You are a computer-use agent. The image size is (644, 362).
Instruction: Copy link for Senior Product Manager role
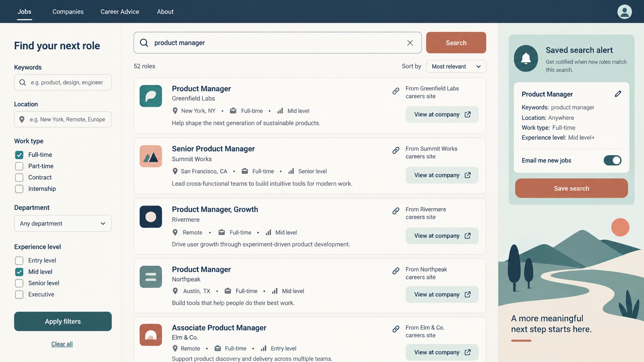pyautogui.click(x=396, y=150)
